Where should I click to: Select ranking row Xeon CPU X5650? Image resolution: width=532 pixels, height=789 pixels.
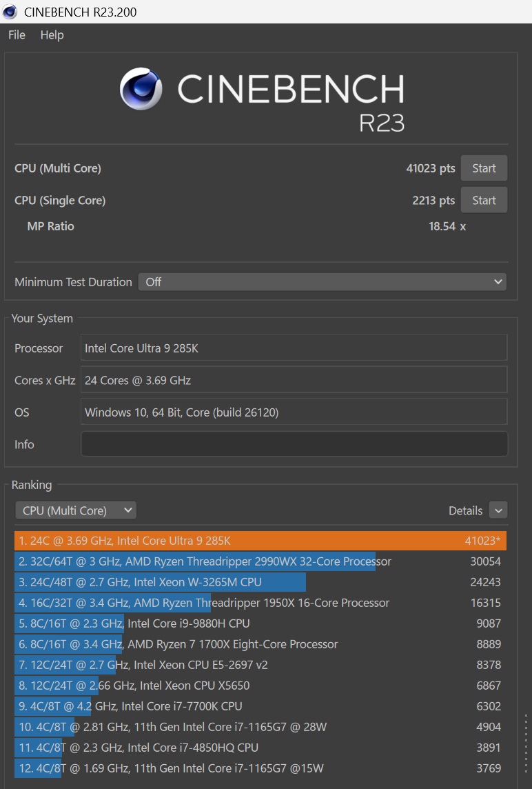pyautogui.click(x=260, y=686)
